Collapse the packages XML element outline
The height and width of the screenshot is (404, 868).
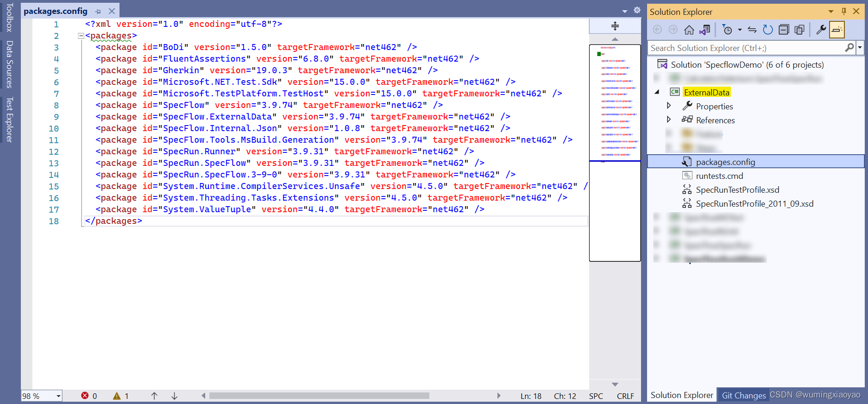pos(81,36)
